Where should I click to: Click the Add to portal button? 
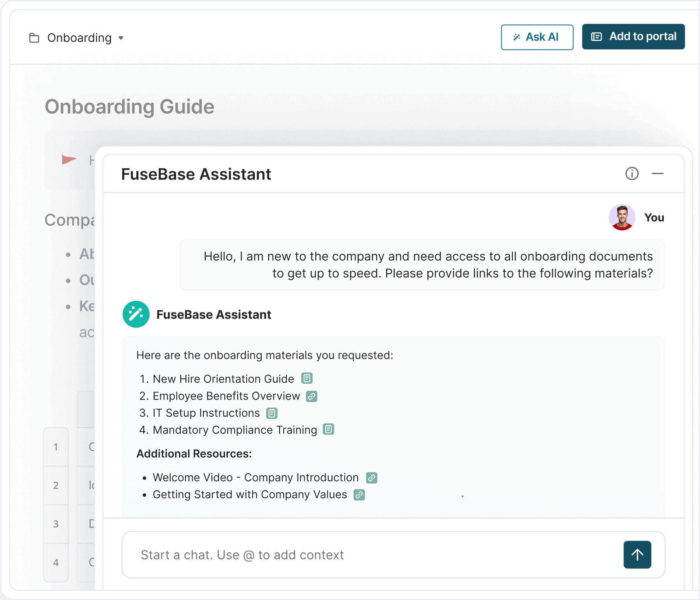pos(633,37)
